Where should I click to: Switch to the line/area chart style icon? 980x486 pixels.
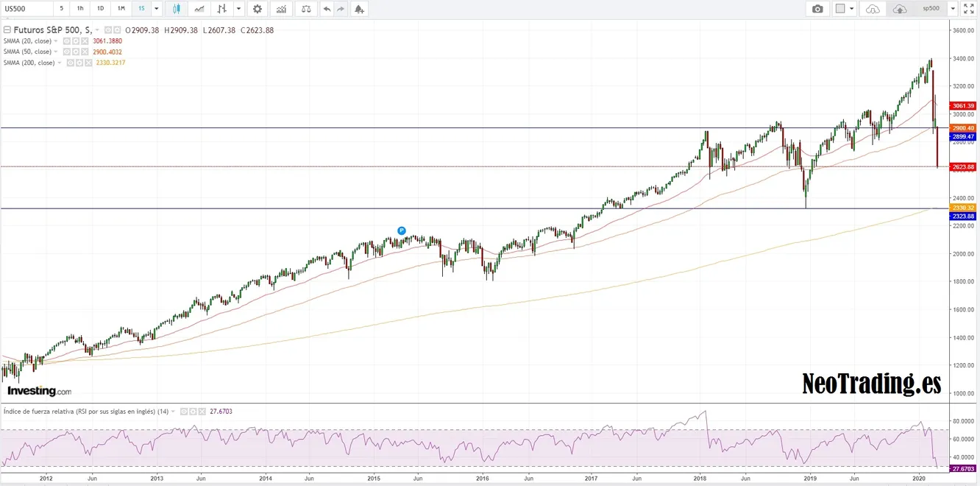tap(199, 9)
